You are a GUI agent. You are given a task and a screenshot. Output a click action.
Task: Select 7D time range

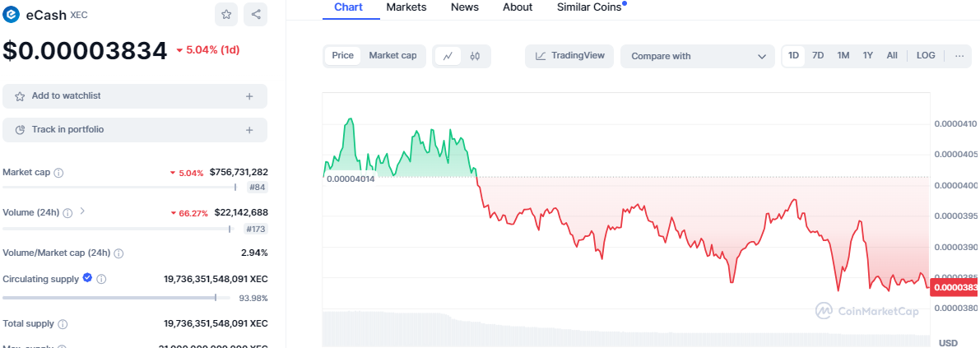pyautogui.click(x=818, y=56)
